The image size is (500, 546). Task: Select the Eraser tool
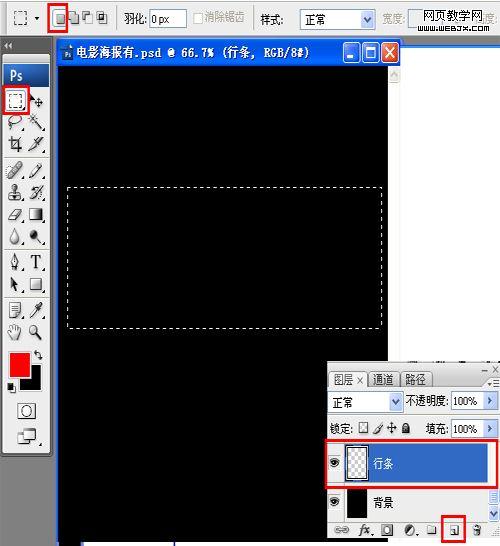[15, 214]
